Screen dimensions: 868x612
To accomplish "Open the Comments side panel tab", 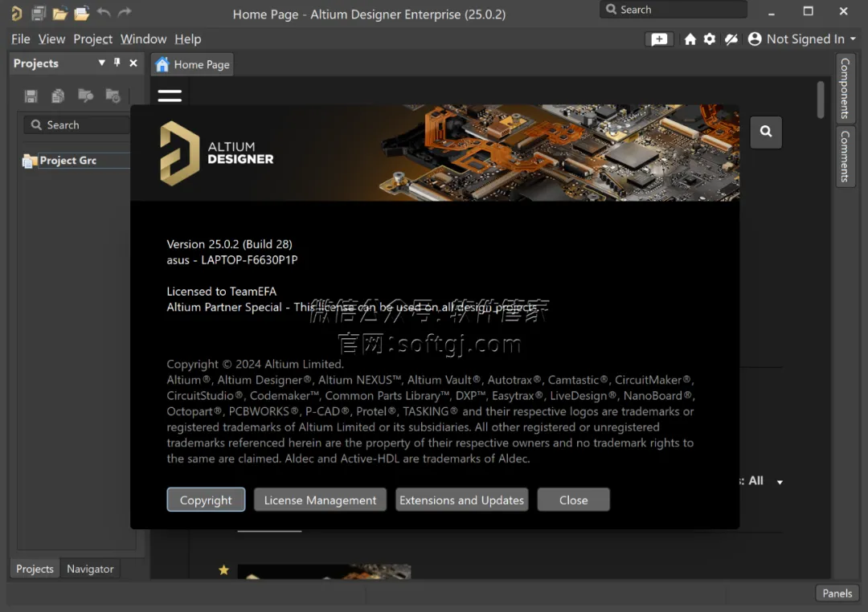I will pos(845,157).
